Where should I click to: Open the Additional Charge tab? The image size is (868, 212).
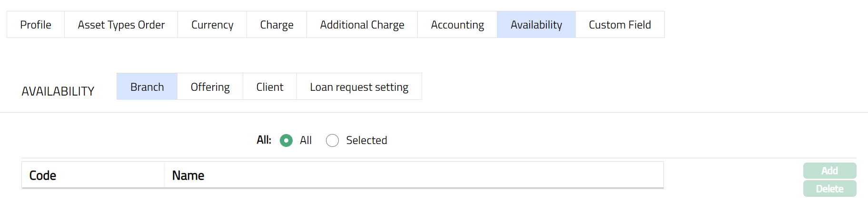tap(362, 25)
